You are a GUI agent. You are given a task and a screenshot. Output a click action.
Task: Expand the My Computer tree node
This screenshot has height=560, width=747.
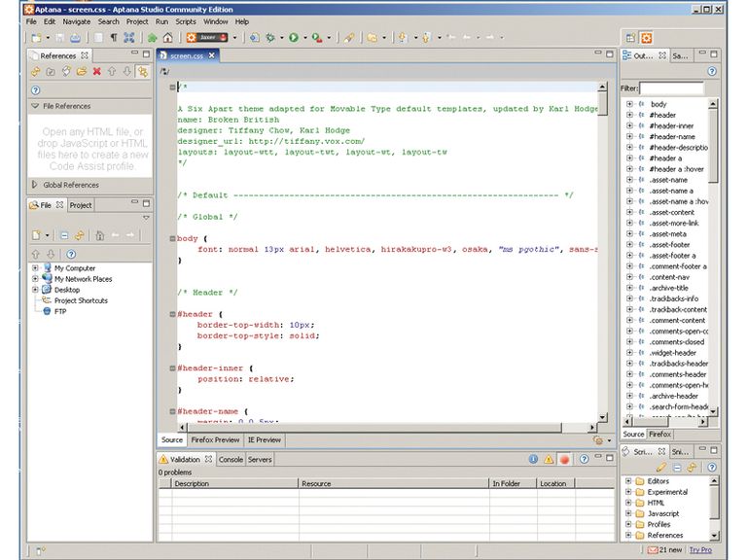pos(35,268)
